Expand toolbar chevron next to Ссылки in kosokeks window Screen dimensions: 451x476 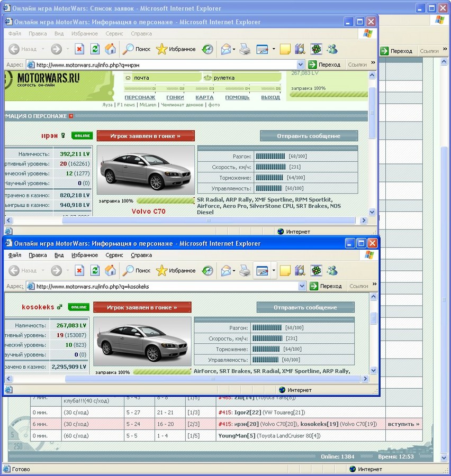(x=374, y=284)
